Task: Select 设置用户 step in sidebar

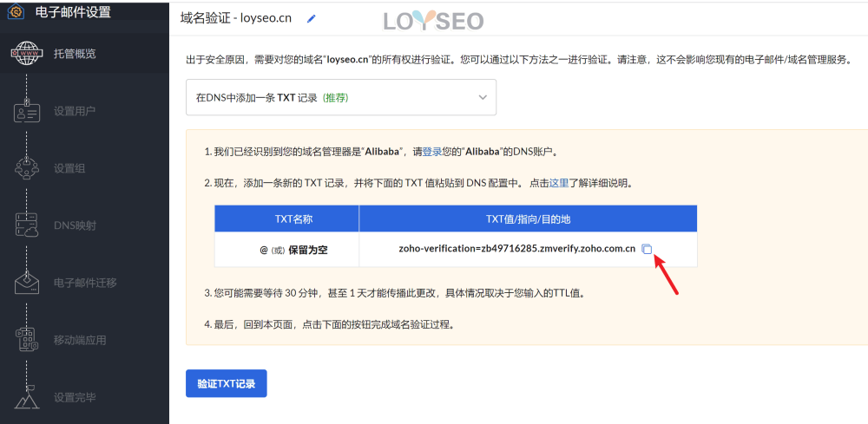Action: pyautogui.click(x=75, y=111)
